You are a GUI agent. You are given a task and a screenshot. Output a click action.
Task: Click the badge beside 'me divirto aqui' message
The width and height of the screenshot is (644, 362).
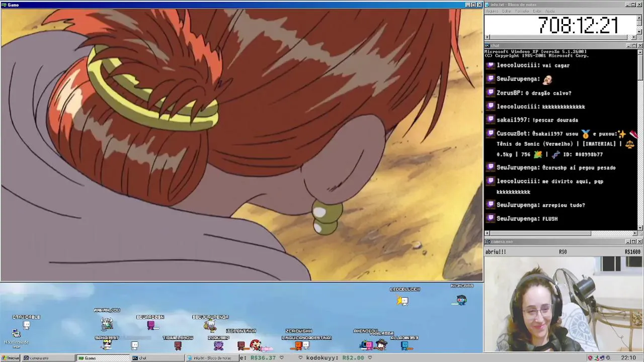[x=491, y=181]
